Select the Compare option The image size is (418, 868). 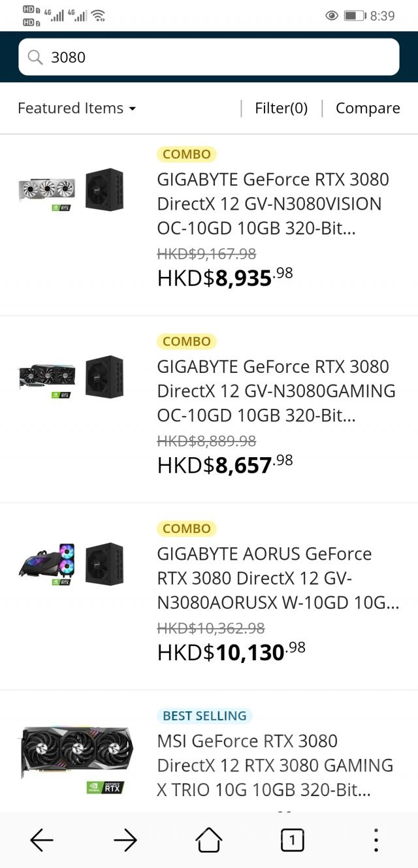point(368,108)
